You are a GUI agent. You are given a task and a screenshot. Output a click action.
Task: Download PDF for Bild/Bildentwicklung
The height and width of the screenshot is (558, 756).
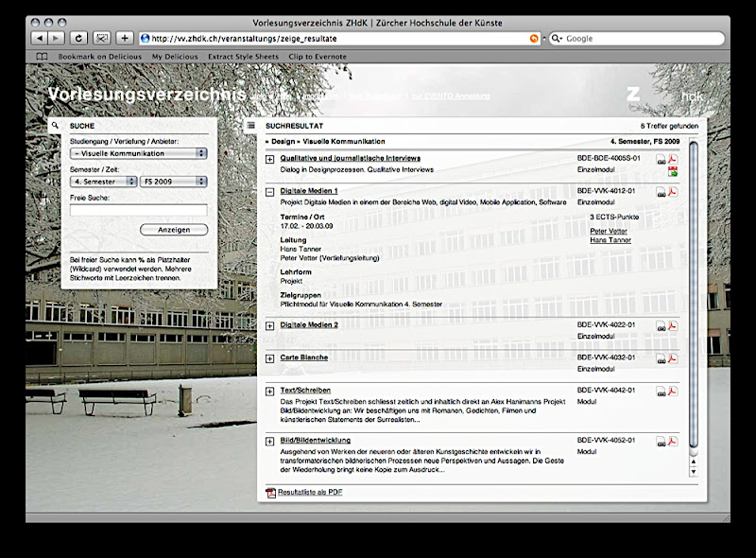673,441
